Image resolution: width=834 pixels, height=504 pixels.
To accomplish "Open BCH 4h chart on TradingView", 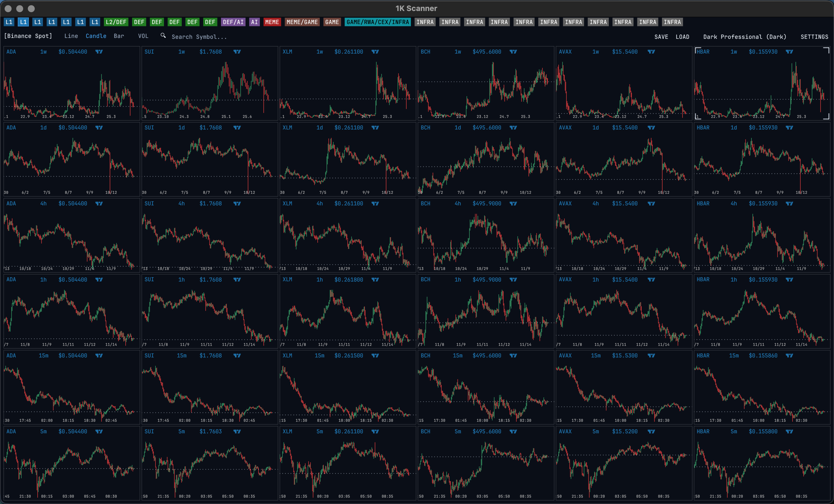I will click(x=513, y=203).
